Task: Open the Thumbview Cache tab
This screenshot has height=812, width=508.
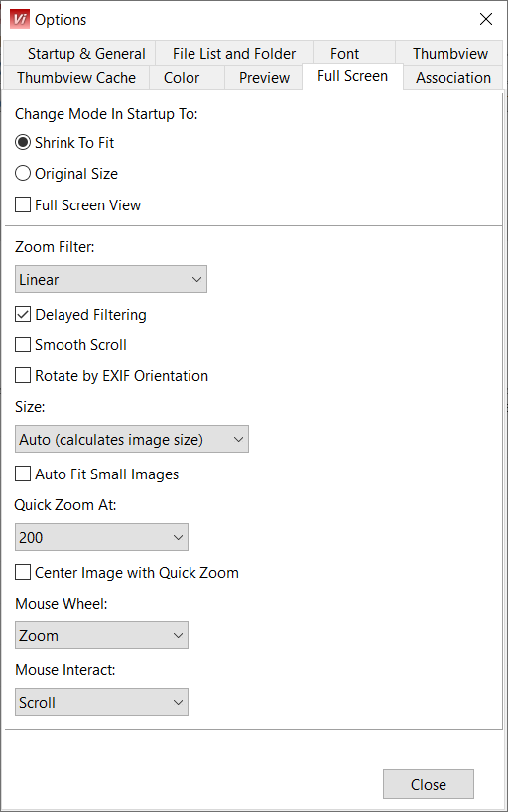Action: pyautogui.click(x=76, y=77)
